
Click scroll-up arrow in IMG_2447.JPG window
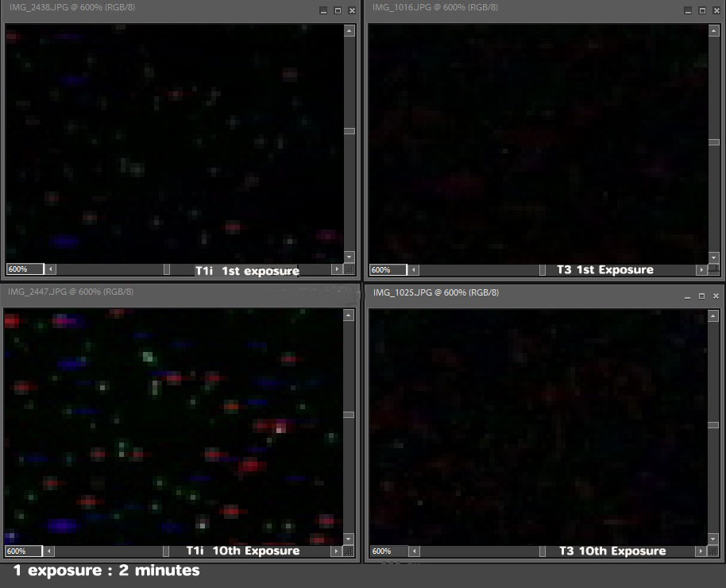[349, 315]
